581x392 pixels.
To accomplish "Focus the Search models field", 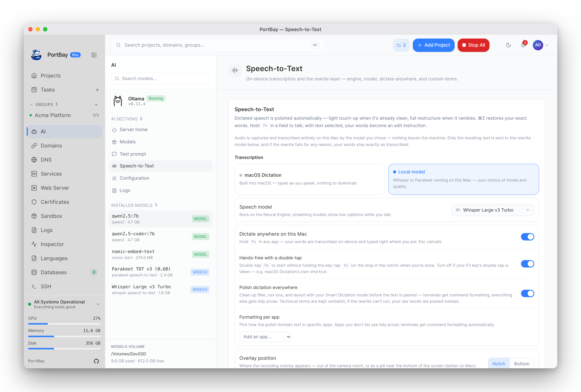I will pos(160,79).
